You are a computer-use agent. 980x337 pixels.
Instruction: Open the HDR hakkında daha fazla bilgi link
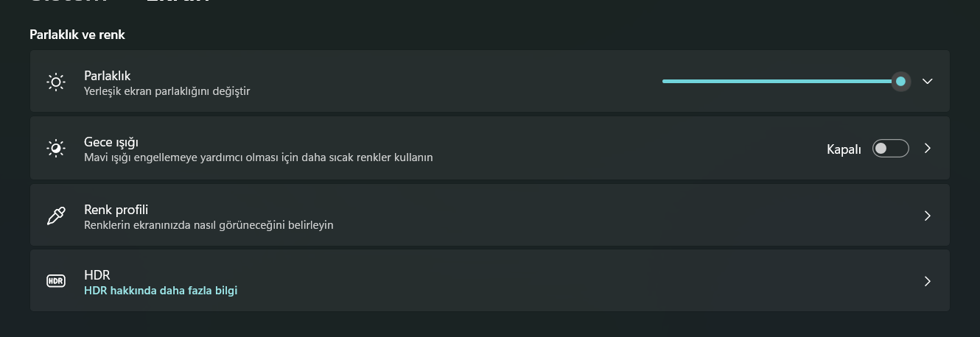pos(161,291)
